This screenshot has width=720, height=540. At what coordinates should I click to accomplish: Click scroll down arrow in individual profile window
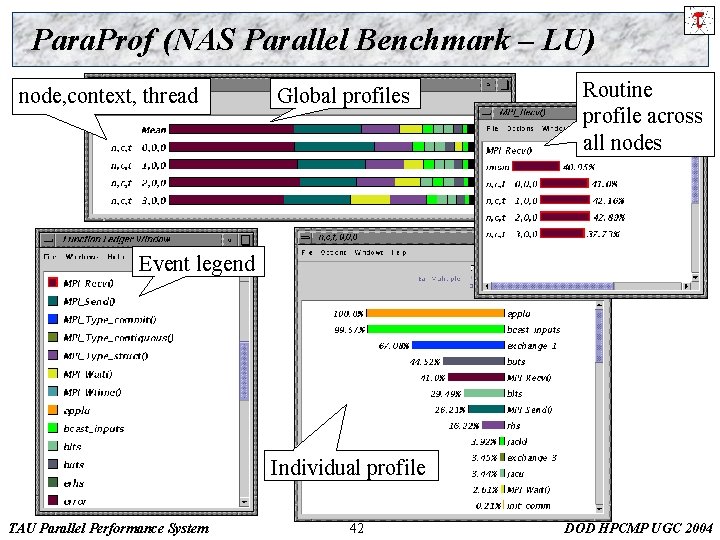click(x=599, y=509)
